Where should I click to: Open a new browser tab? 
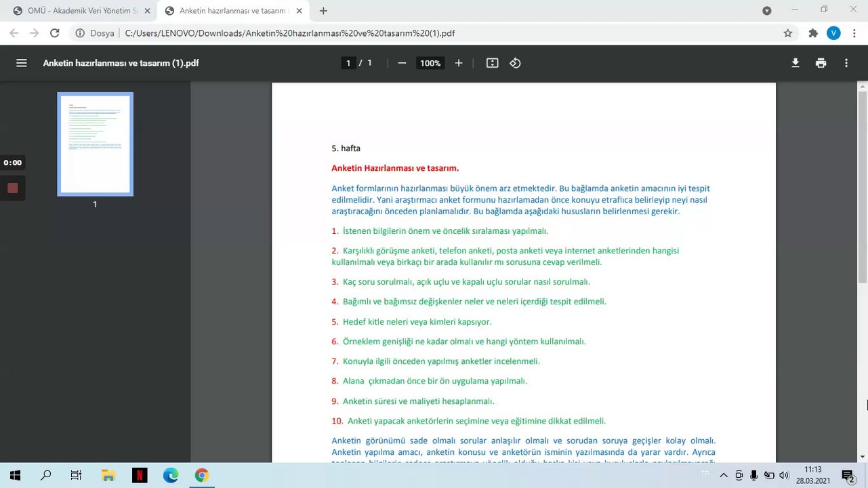point(323,11)
